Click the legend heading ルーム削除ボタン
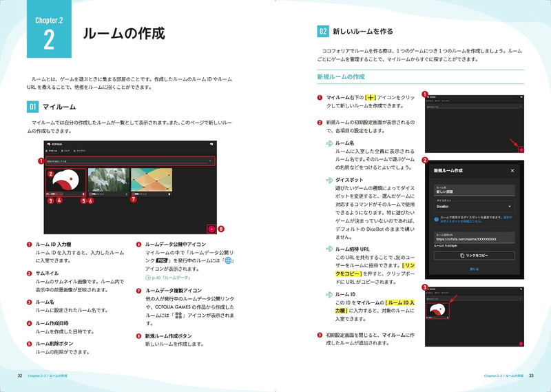This screenshot has height=392, width=551. point(54,344)
